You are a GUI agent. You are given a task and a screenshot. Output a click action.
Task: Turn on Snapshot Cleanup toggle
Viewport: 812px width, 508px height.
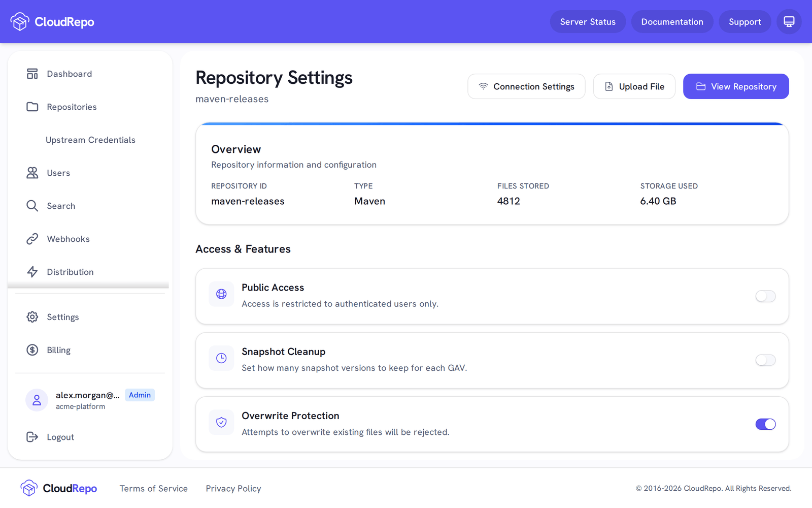coord(765,360)
